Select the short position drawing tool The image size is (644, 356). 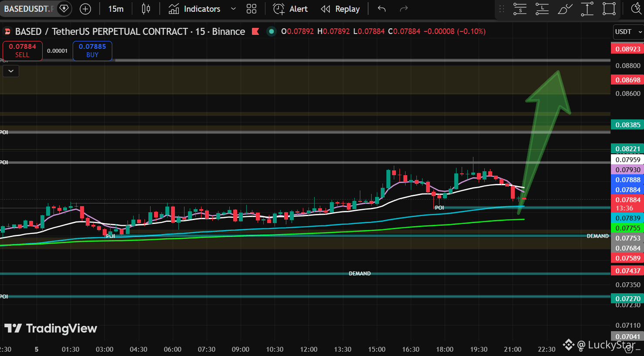pos(520,9)
